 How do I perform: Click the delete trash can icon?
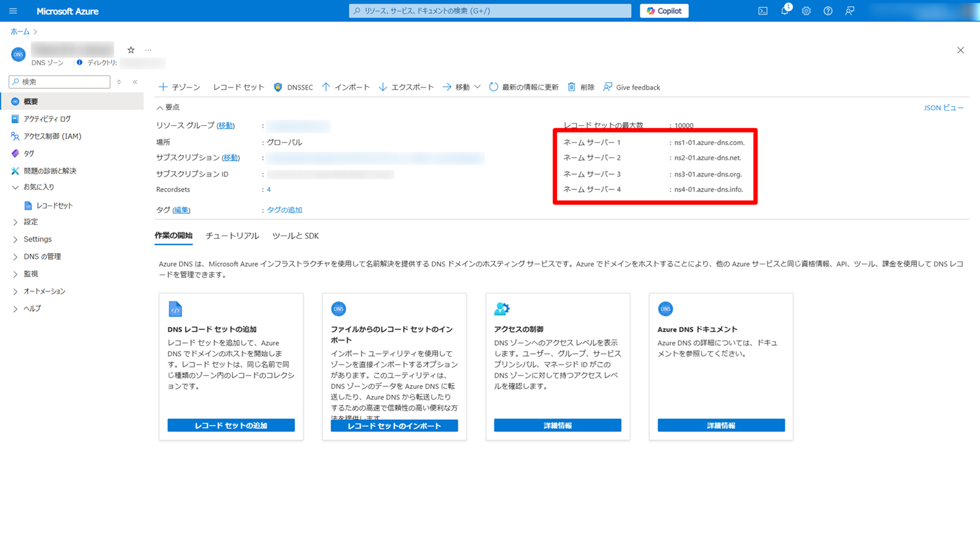click(x=572, y=87)
